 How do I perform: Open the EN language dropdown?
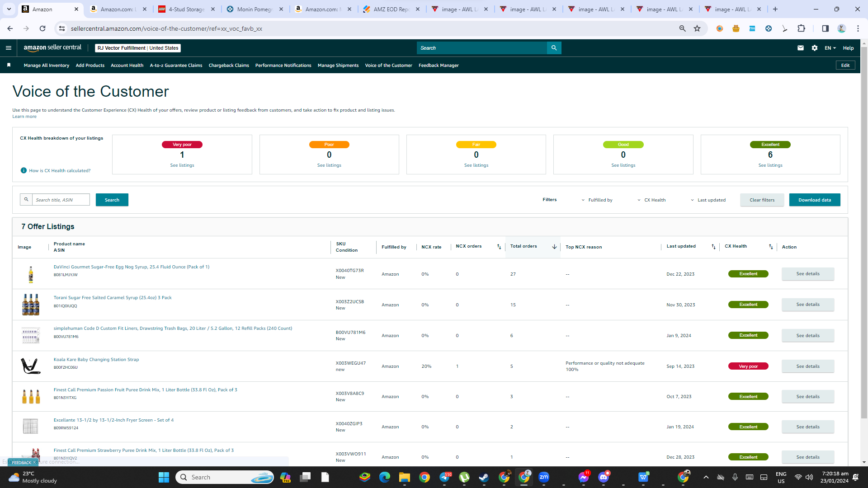pyautogui.click(x=830, y=48)
